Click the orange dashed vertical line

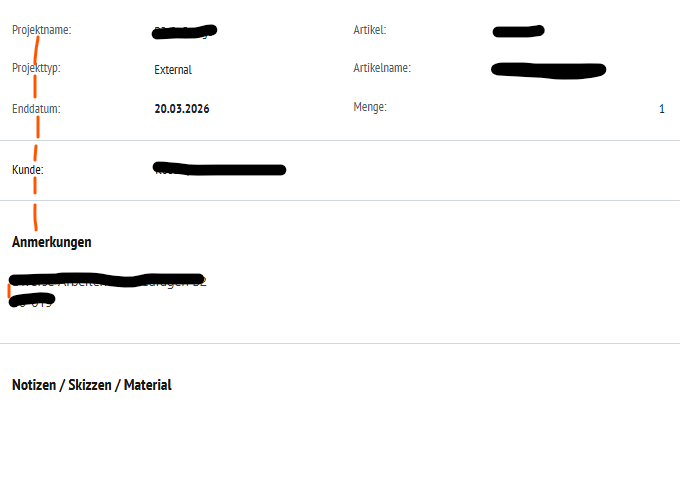(x=36, y=132)
